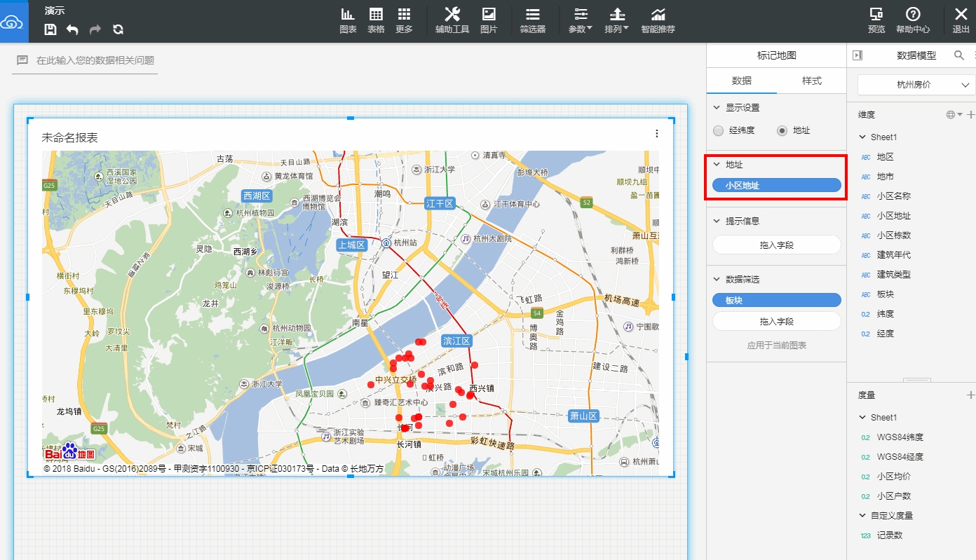Collapse the data model panel toggle icon
976x560 pixels.
[x=857, y=55]
